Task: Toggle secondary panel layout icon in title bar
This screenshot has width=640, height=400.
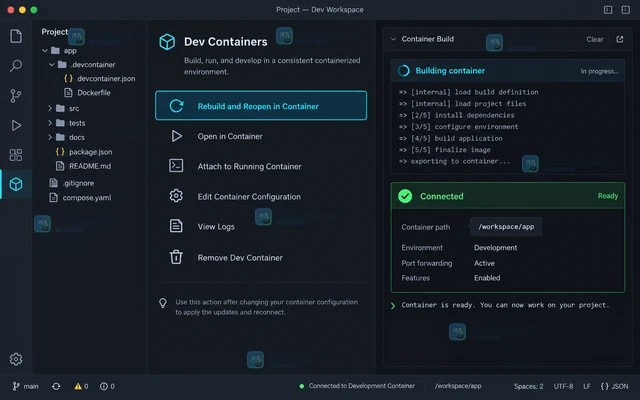Action: click(x=626, y=10)
